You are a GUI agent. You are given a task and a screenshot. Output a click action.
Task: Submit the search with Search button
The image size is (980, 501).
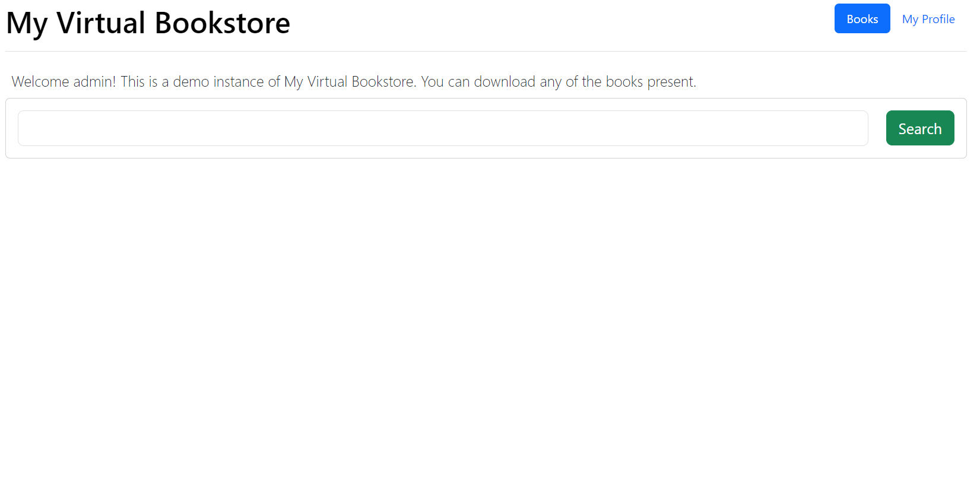pos(919,128)
